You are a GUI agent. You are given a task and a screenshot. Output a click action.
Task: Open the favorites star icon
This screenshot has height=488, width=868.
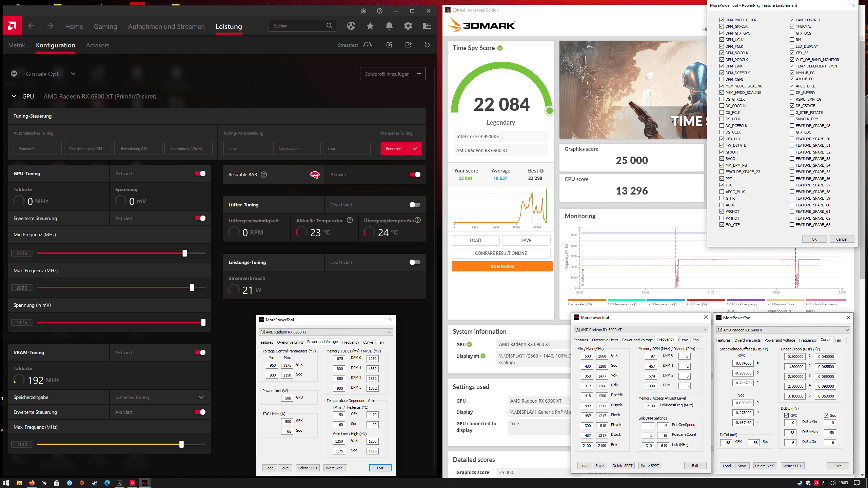pyautogui.click(x=370, y=26)
